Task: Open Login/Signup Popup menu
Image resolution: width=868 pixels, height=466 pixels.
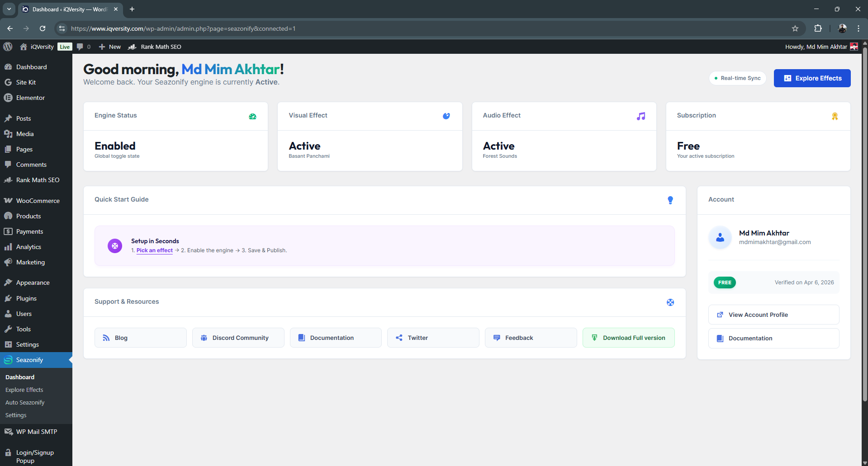Action: [36, 456]
